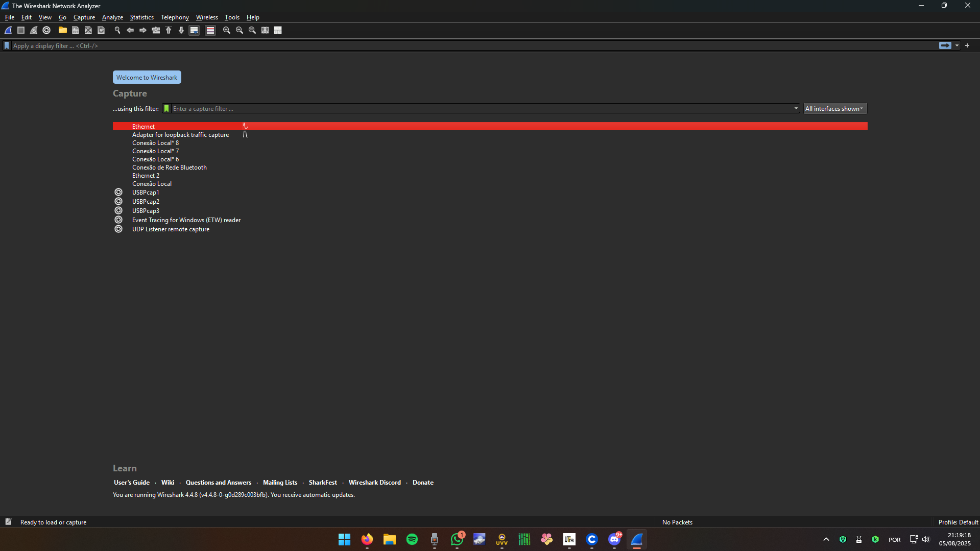Open a capture file via the folder icon

coord(62,31)
